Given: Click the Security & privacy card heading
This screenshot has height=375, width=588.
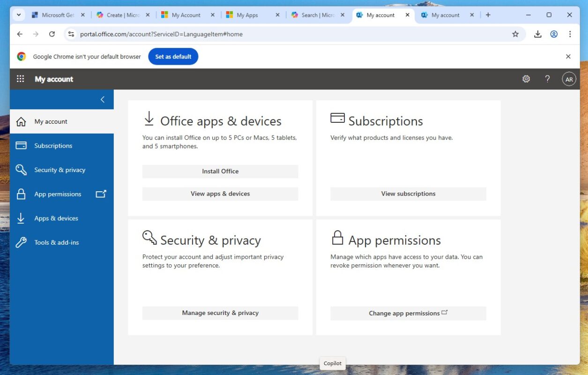Looking at the screenshot, I should pos(210,240).
